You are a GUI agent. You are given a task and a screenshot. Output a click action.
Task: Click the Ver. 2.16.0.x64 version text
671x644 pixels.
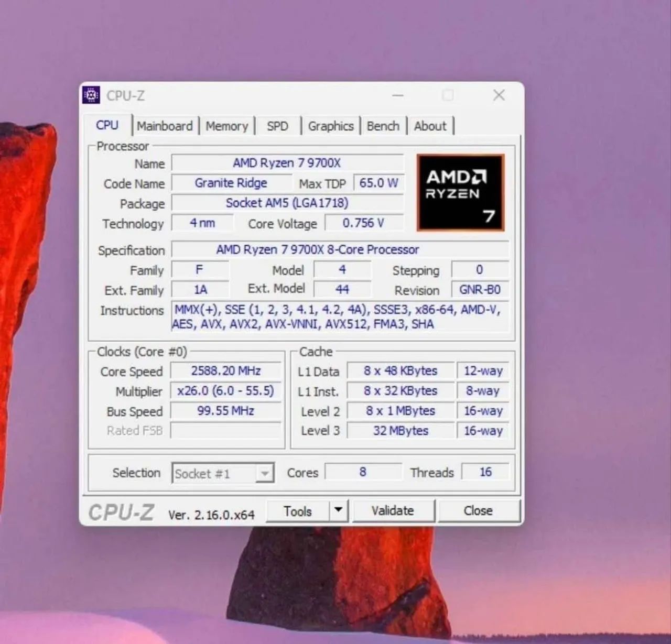pyautogui.click(x=211, y=515)
